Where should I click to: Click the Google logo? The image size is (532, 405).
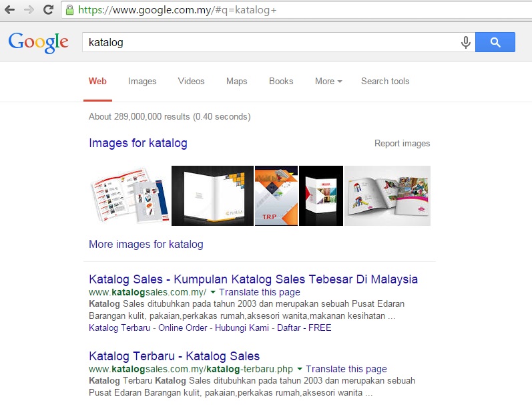[38, 43]
